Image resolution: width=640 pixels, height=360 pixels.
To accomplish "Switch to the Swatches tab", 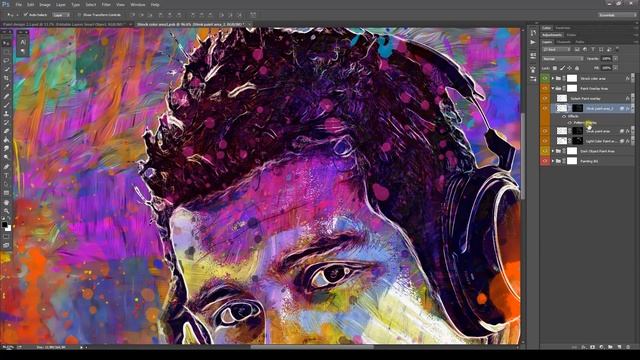I will coord(562,28).
